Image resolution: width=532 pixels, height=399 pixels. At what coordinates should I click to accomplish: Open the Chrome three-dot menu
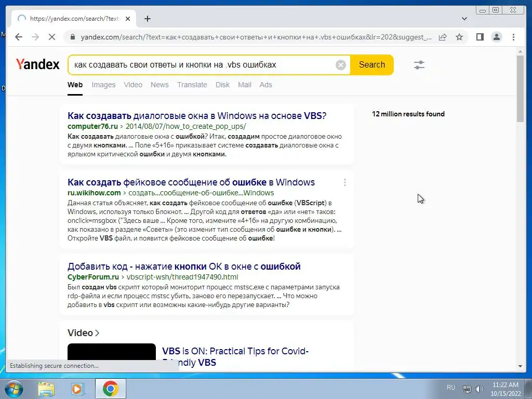pos(513,37)
